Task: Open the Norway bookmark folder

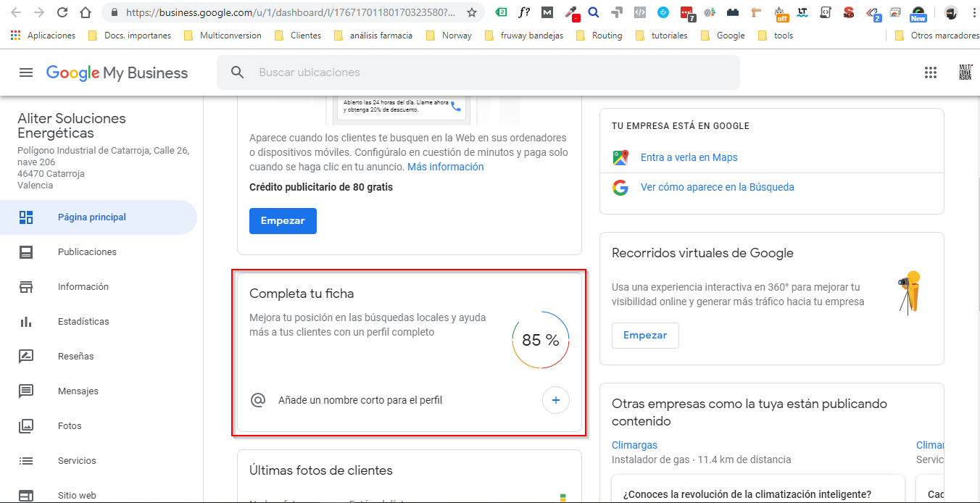Action: pos(449,36)
